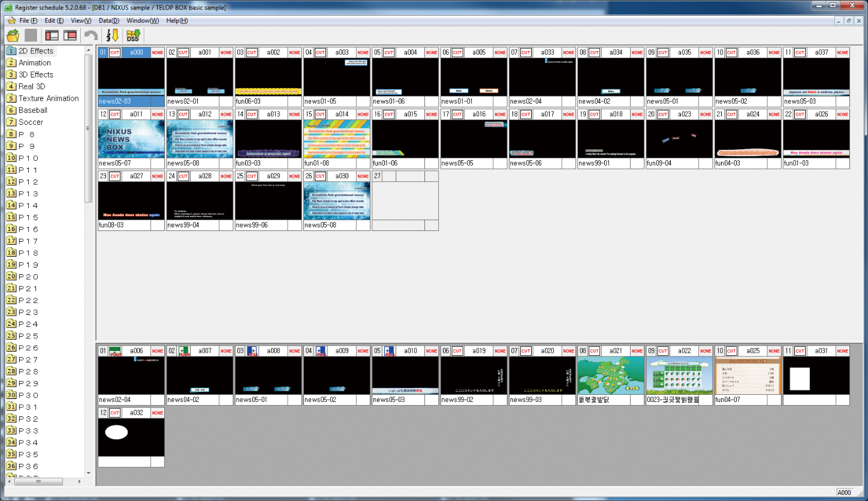Click the a011 item name header

(x=136, y=115)
